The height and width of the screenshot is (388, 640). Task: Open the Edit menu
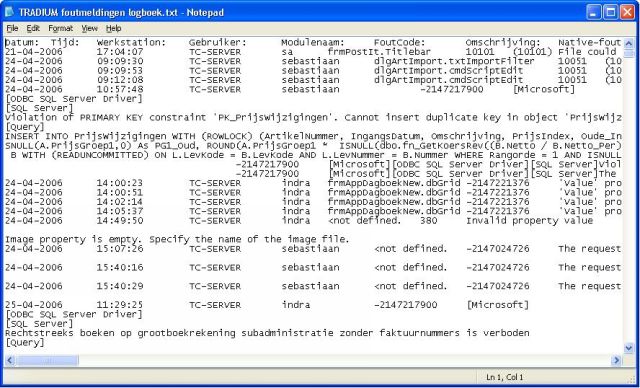33,29
